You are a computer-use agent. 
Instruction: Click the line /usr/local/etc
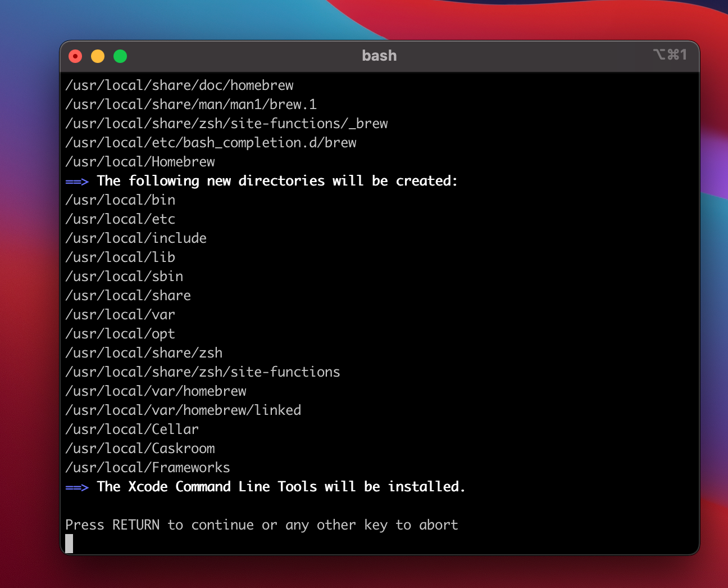(120, 219)
